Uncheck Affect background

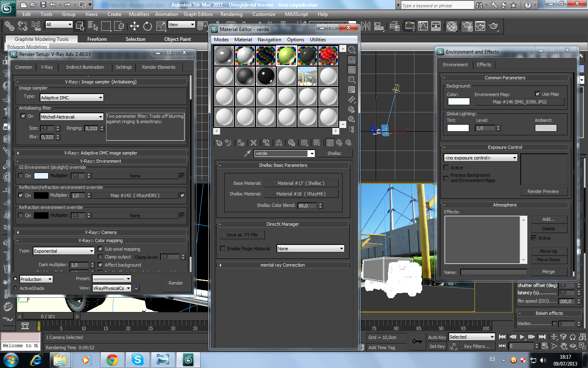pos(100,265)
